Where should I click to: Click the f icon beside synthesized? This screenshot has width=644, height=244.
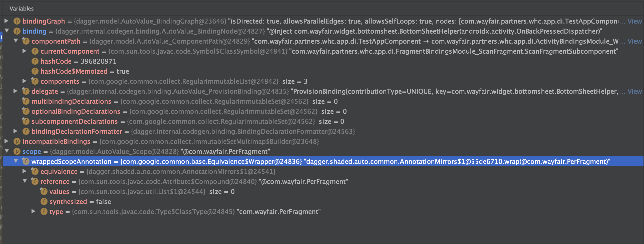[x=44, y=201]
